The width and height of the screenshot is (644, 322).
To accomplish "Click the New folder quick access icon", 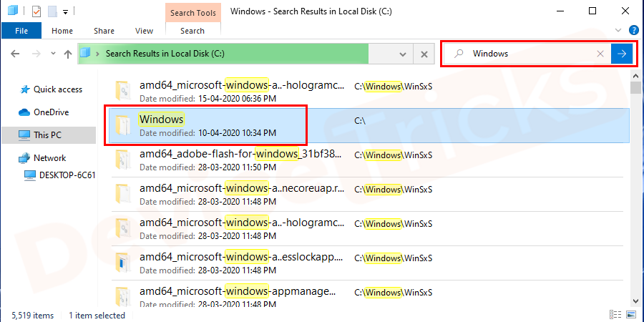I will (x=52, y=11).
